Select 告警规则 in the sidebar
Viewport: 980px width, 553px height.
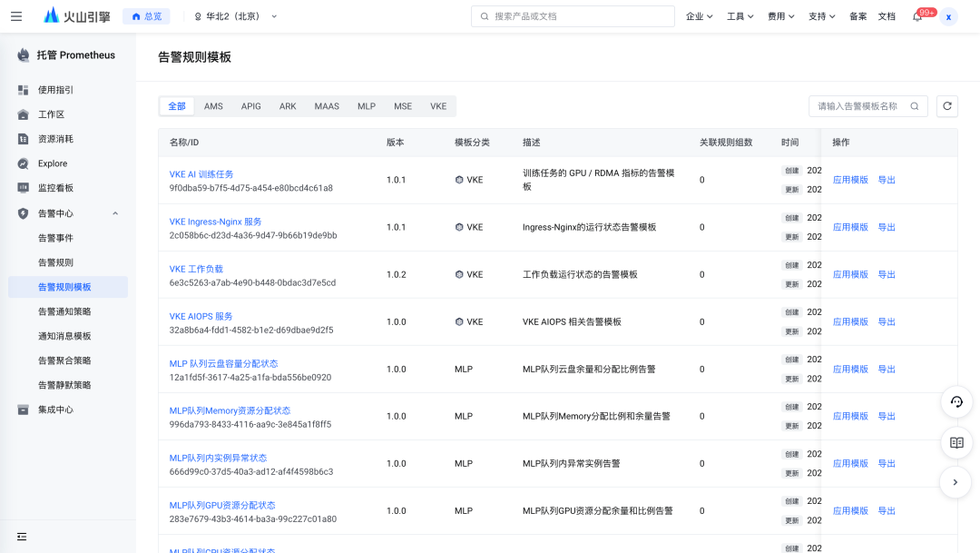55,262
